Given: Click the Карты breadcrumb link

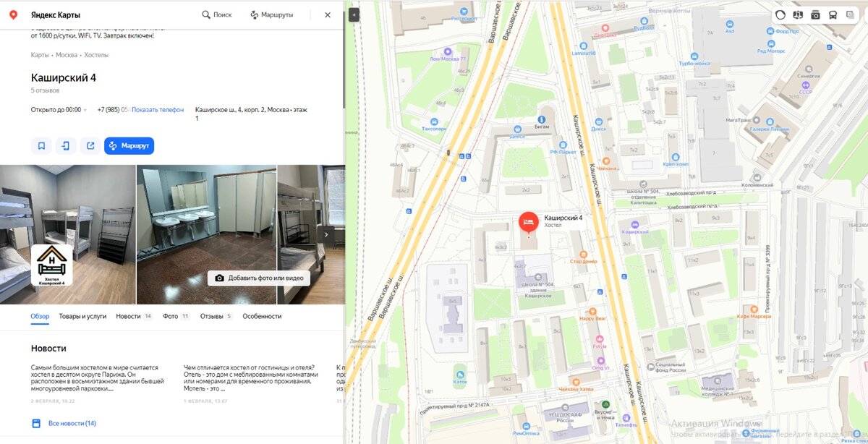Looking at the screenshot, I should coord(40,55).
